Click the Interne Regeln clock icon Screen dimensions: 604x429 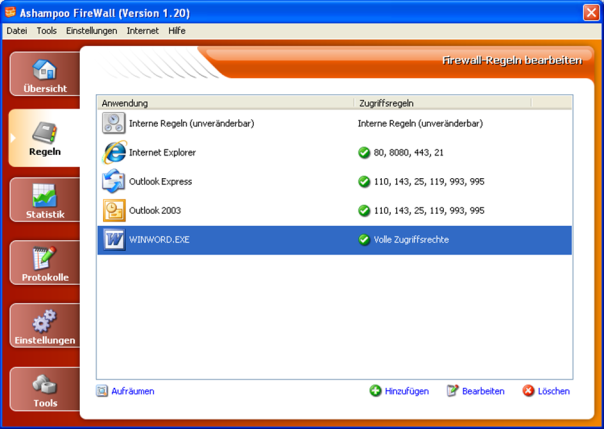[x=114, y=123]
